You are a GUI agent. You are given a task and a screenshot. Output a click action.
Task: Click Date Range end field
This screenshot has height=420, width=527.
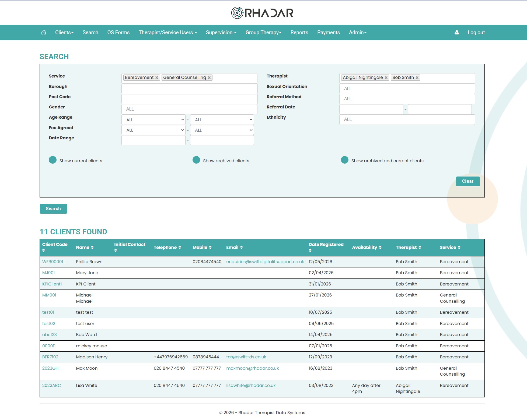(x=222, y=140)
